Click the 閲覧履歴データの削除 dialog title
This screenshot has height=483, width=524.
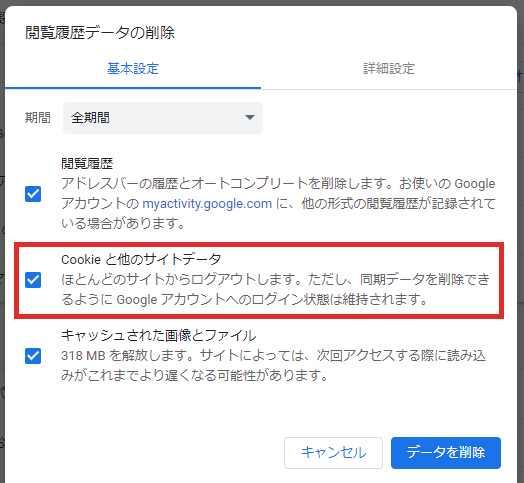(x=100, y=33)
